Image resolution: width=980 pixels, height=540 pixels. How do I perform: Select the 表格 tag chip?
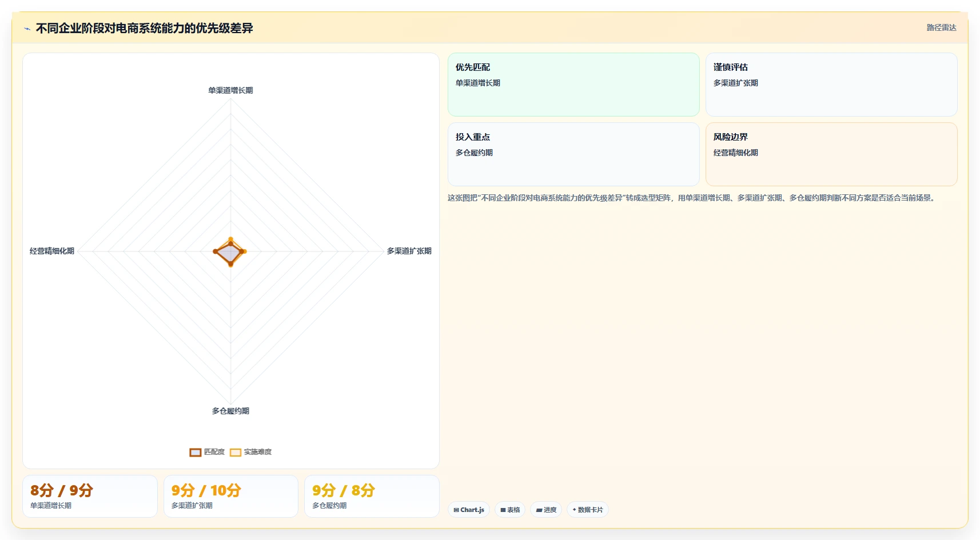click(510, 510)
